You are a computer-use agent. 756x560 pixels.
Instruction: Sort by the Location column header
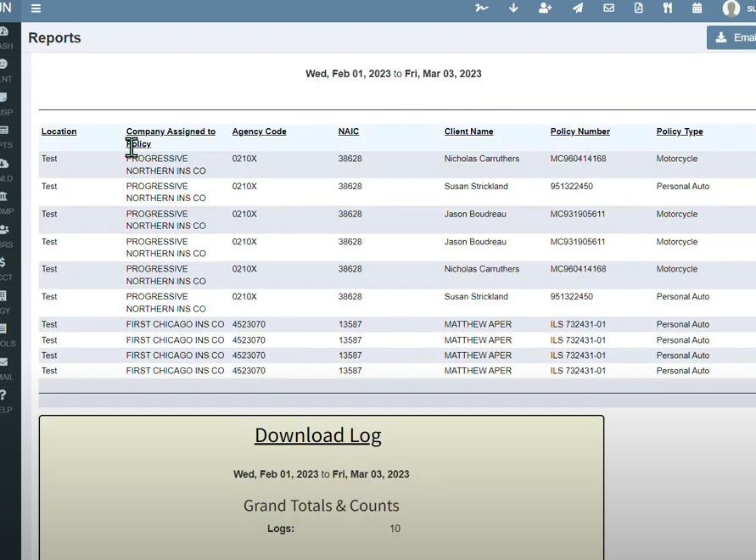(59, 132)
